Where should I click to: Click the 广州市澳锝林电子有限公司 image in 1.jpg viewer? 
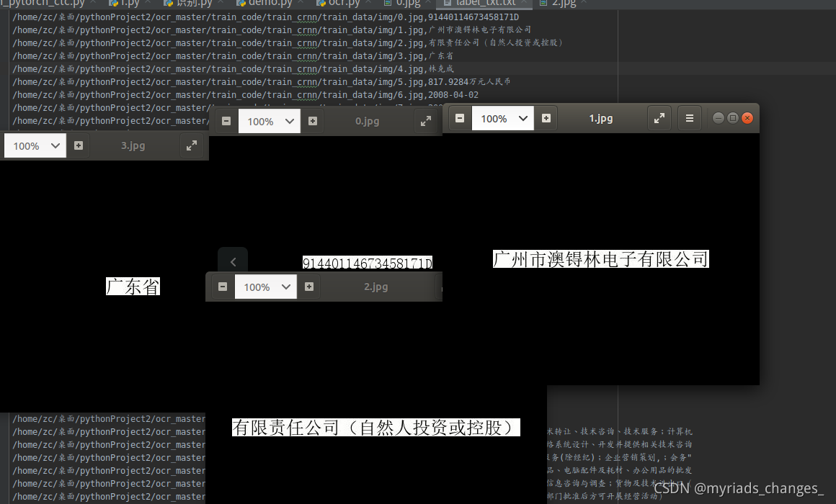[600, 259]
